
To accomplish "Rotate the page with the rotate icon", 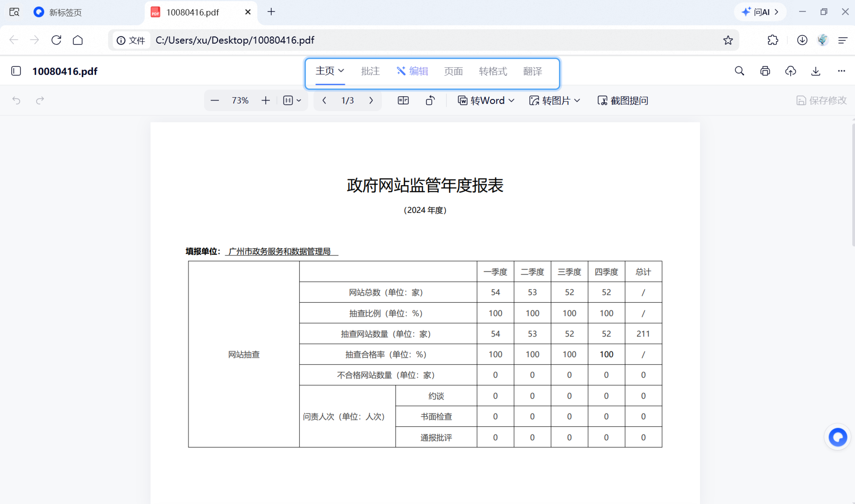I will click(430, 101).
